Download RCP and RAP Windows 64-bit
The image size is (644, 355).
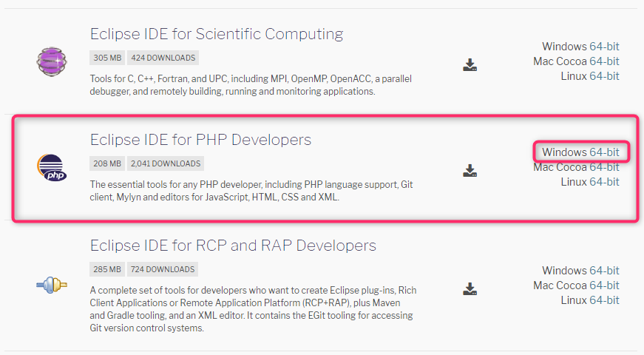click(x=604, y=271)
